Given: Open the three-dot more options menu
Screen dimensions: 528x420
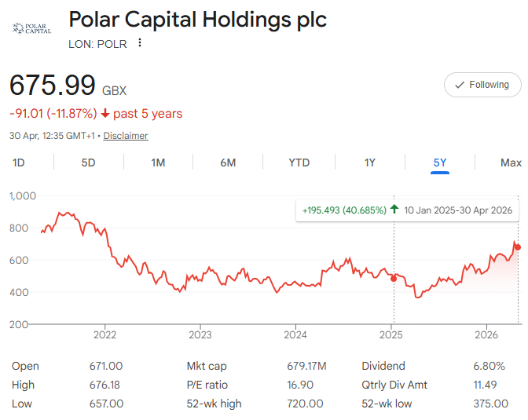Looking at the screenshot, I should 140,43.
